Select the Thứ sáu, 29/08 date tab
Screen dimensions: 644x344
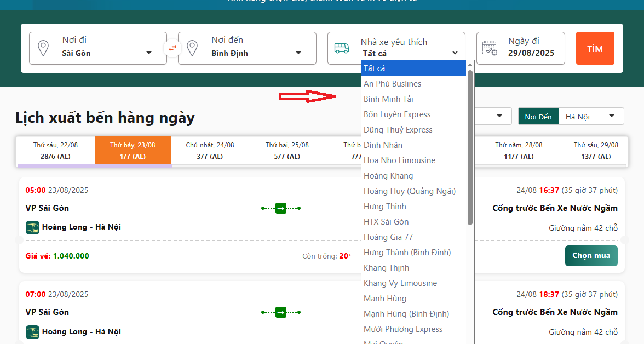(x=596, y=151)
